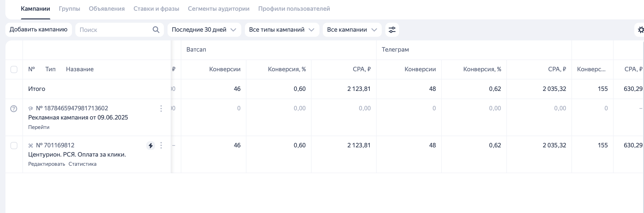Click the Добавить кампанию button
Screen dimensions: 644x213
[x=39, y=30]
